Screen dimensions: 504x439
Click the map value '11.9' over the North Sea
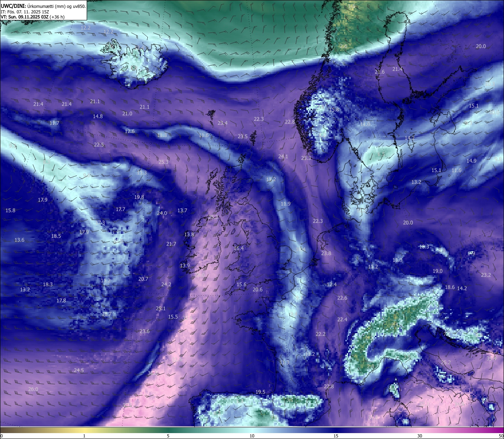coord(285,204)
